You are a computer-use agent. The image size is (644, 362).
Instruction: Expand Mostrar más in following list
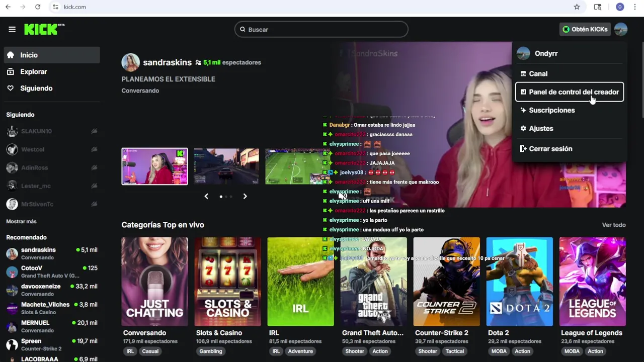(x=21, y=221)
